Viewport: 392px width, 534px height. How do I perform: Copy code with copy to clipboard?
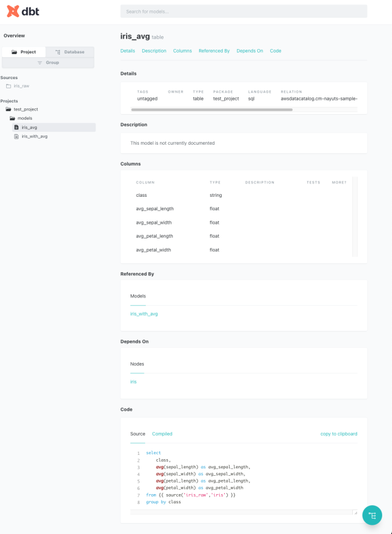pos(339,434)
